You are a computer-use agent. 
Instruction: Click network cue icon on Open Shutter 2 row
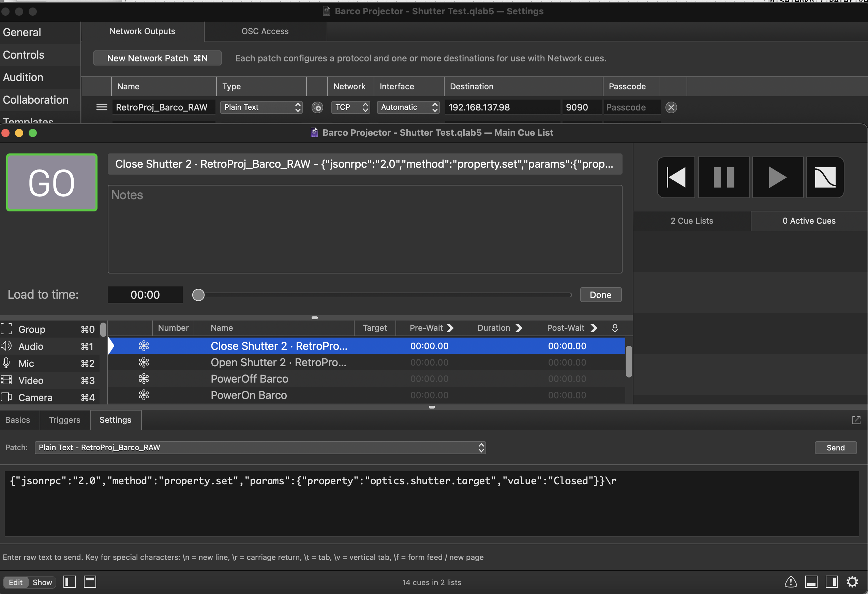(x=144, y=362)
